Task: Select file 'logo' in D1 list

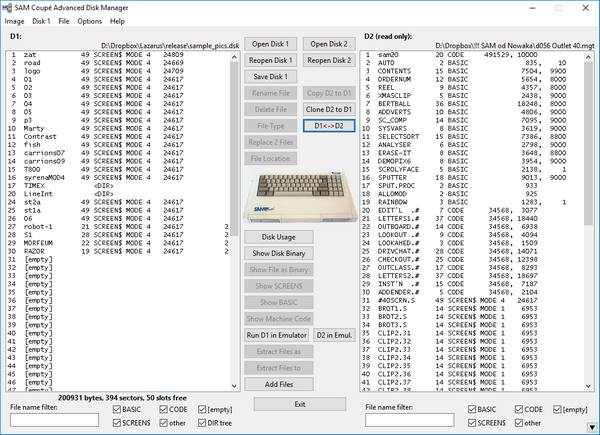Action: click(x=118, y=71)
